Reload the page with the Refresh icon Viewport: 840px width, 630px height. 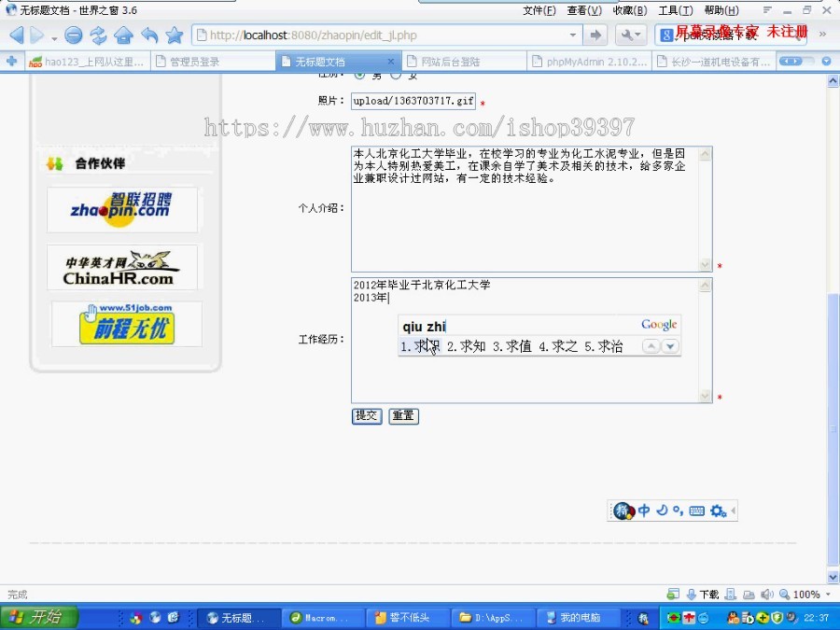tap(99, 35)
